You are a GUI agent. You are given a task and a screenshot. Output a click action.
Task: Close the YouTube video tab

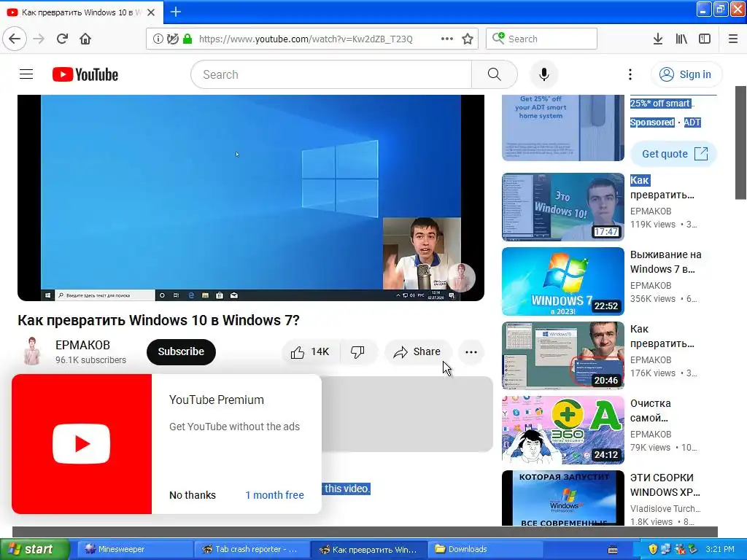pos(151,12)
